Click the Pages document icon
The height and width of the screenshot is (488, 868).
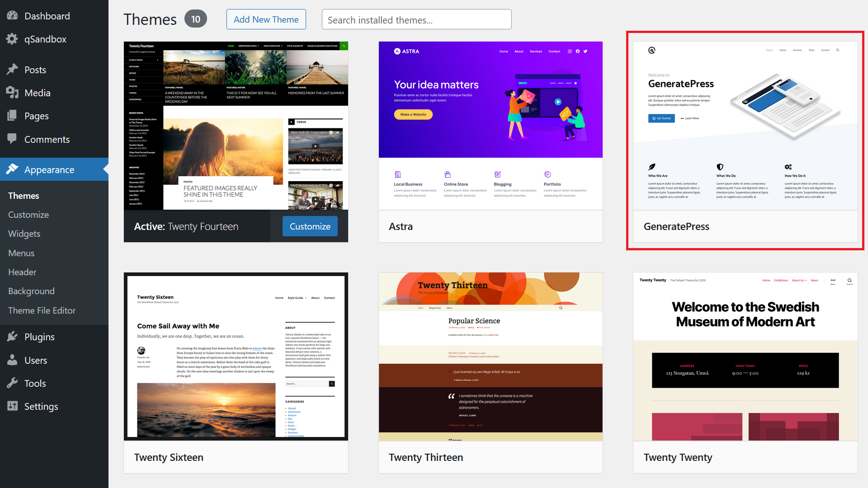12,116
